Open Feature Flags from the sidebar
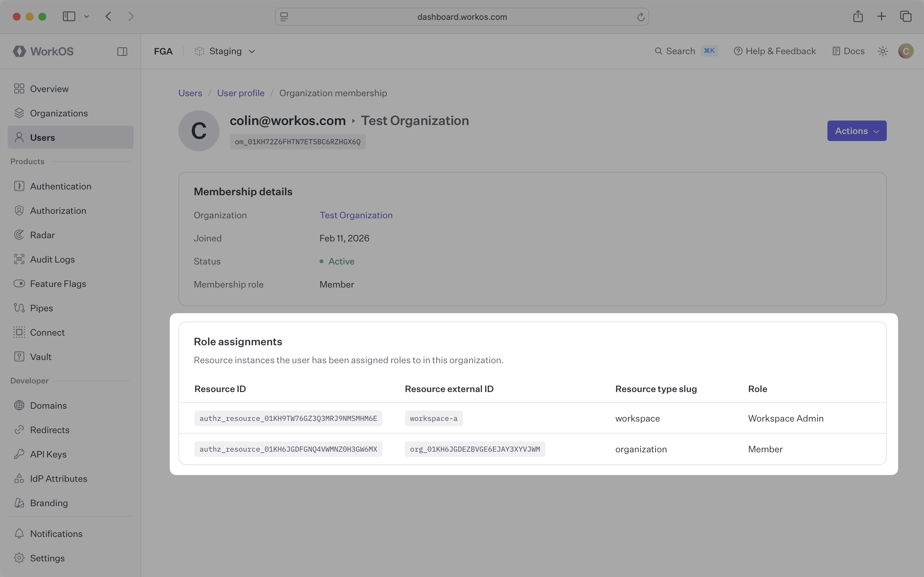The height and width of the screenshot is (577, 924). pyautogui.click(x=58, y=284)
